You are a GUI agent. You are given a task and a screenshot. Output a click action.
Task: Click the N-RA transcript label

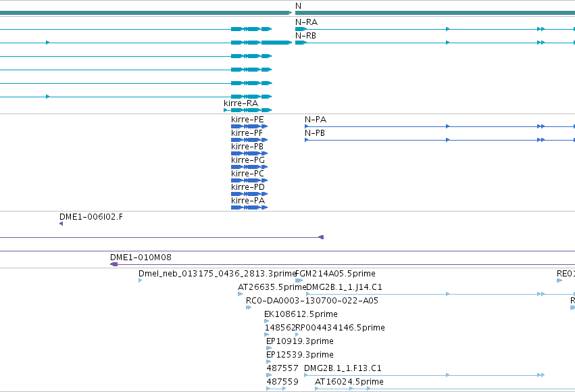(x=306, y=22)
